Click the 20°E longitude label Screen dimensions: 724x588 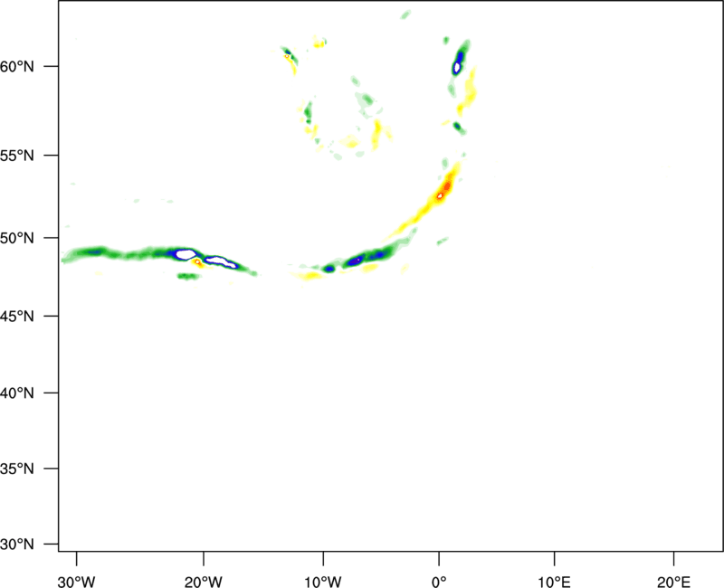tap(673, 582)
